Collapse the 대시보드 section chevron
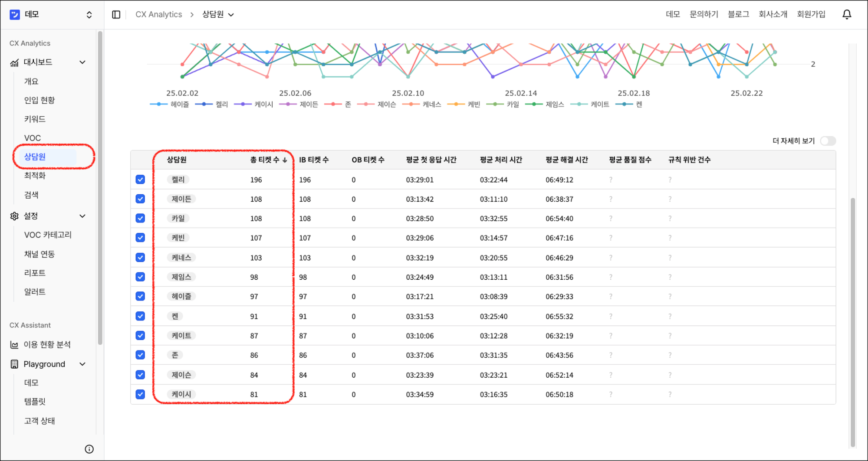 (82, 62)
